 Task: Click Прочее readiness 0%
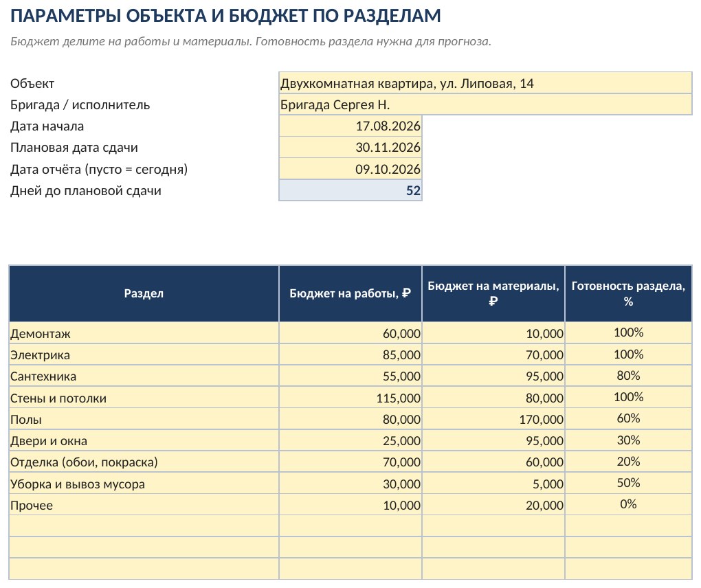628,505
